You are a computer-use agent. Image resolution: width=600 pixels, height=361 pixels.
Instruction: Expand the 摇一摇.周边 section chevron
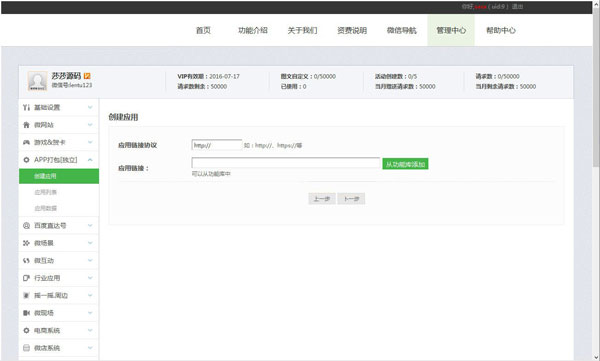[x=90, y=296]
